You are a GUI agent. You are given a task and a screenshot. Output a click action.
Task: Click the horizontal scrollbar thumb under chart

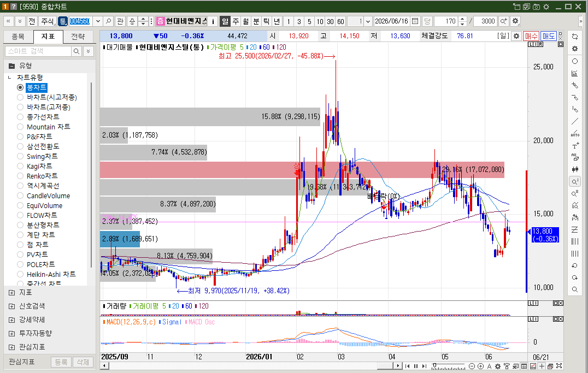coord(384,366)
